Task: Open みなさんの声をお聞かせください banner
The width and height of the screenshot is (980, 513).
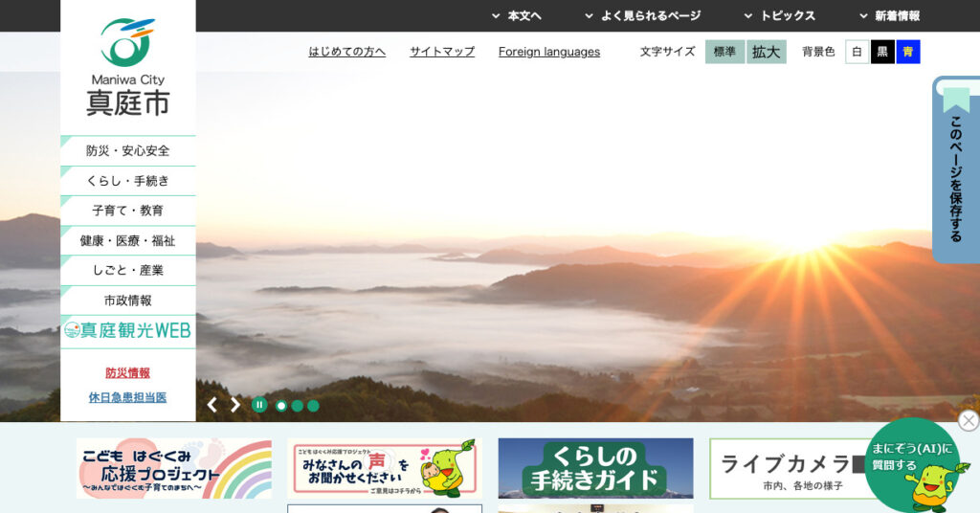Action: point(385,468)
